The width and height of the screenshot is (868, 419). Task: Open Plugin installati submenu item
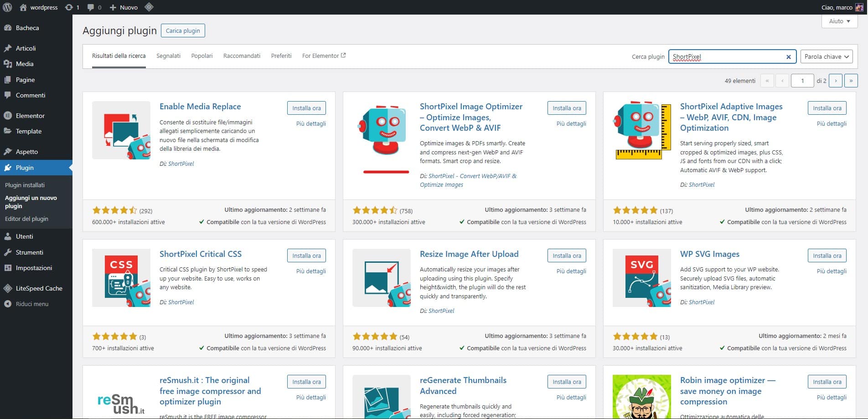[25, 185]
